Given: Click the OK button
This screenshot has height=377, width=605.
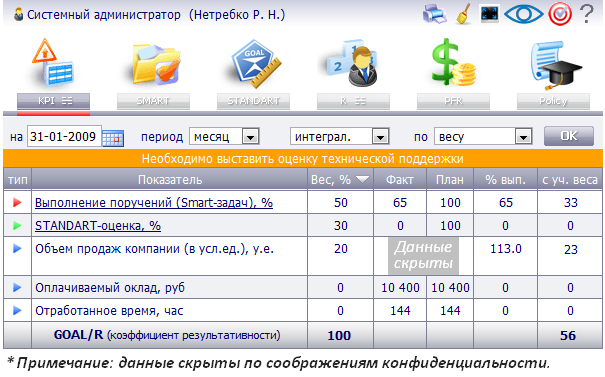Looking at the screenshot, I should click(x=569, y=136).
